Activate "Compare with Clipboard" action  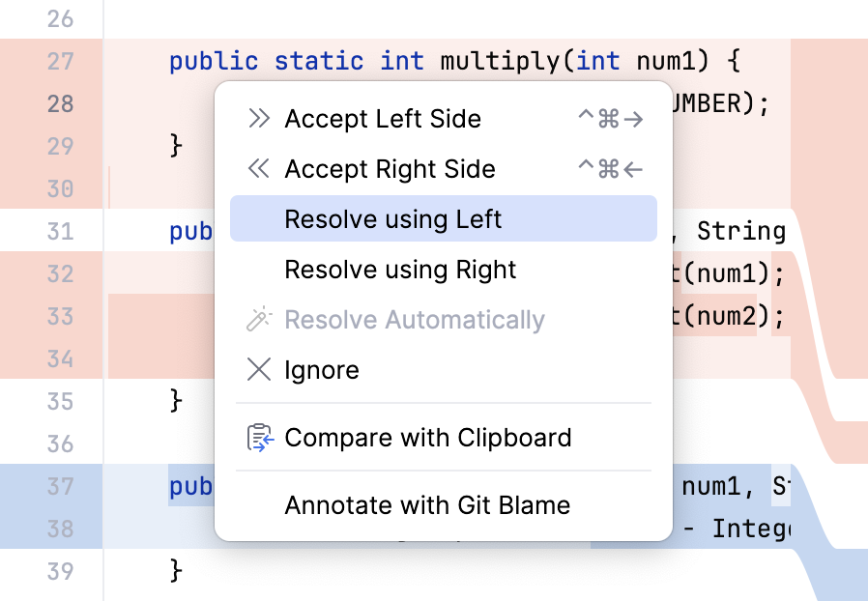[427, 437]
